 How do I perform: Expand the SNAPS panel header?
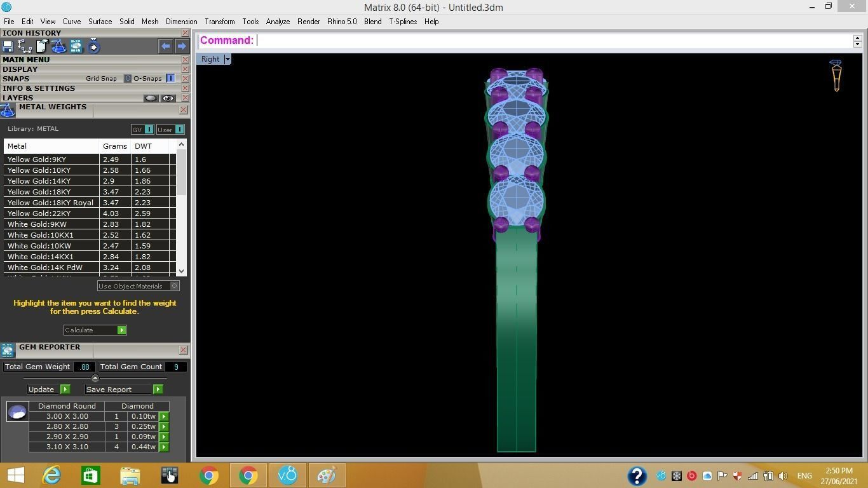click(16, 79)
